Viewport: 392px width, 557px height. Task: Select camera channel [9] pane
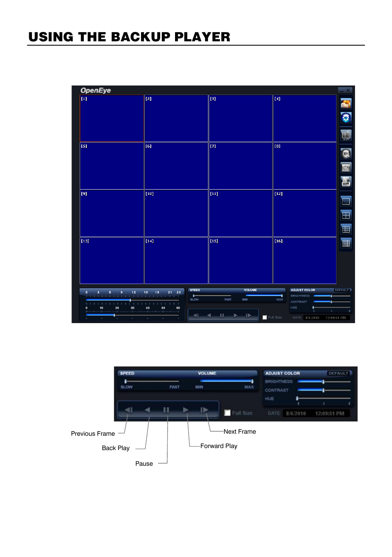tap(112, 213)
